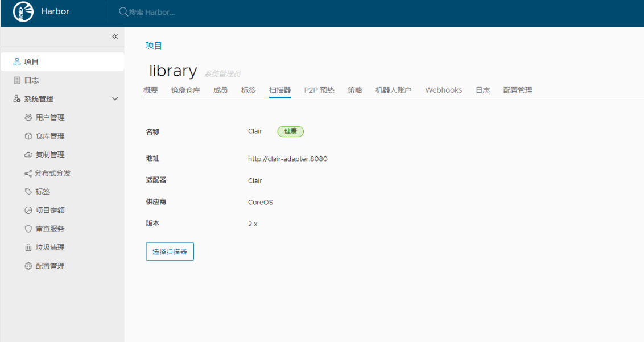The width and height of the screenshot is (644, 342).
Task: Collapse the sidebar using the « chevron
Action: click(x=114, y=36)
